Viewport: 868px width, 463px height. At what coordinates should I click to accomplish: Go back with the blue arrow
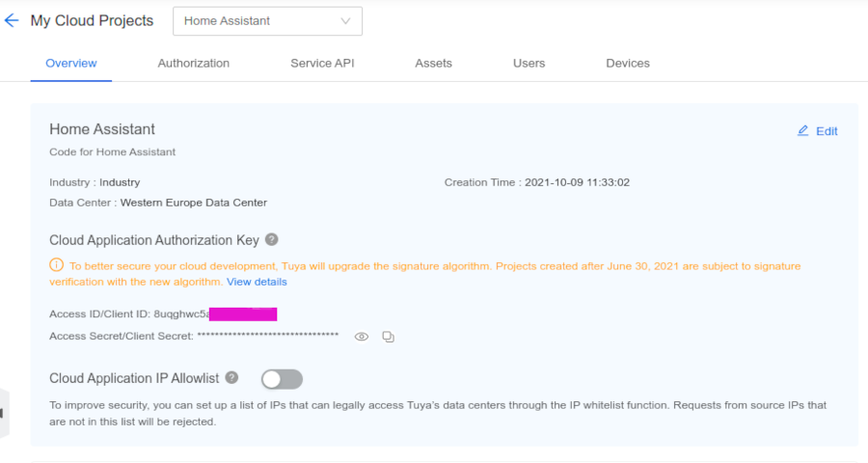pos(11,21)
